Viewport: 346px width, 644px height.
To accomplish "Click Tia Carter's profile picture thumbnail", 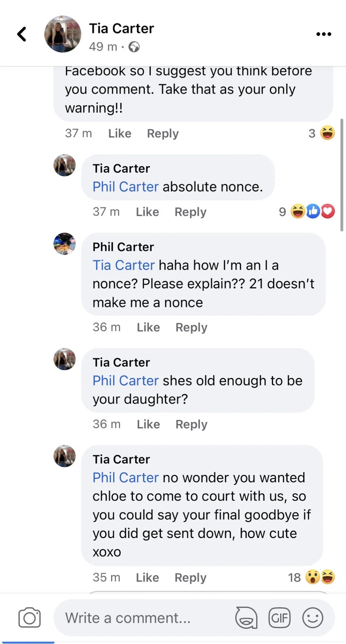I will click(62, 34).
